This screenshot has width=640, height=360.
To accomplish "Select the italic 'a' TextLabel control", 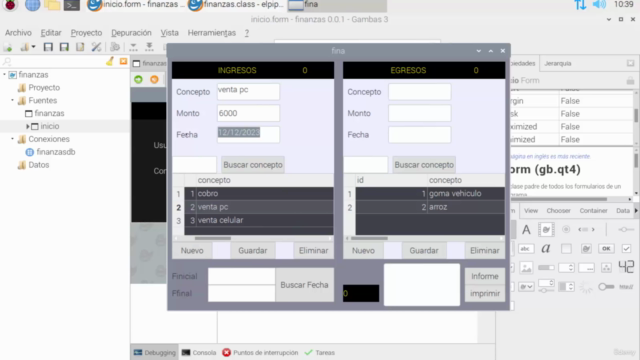I will click(x=546, y=249).
